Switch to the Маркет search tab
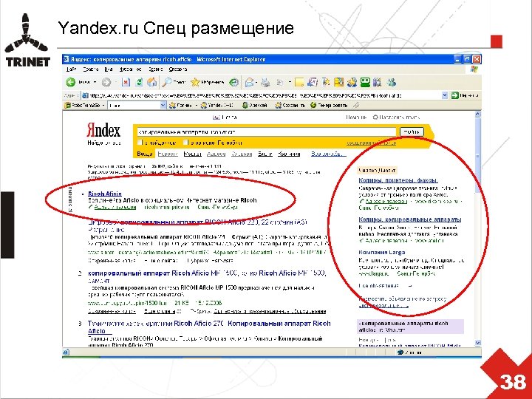This screenshot has height=399, width=532. (x=192, y=154)
